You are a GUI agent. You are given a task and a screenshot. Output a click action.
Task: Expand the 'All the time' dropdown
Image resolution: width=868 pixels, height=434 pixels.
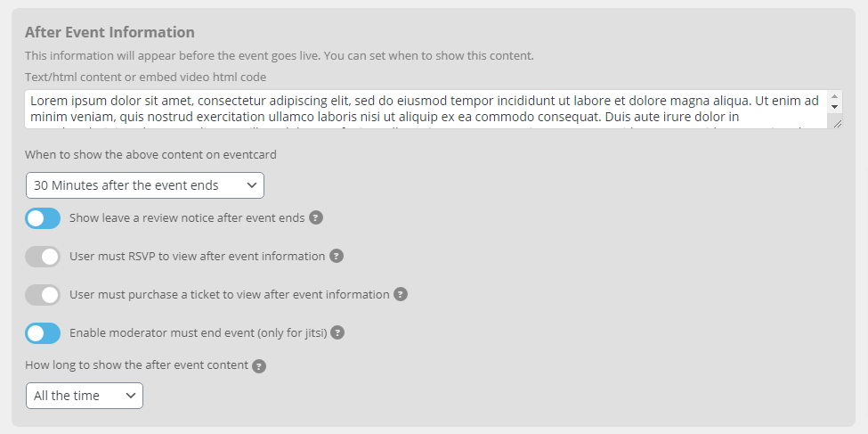point(85,396)
